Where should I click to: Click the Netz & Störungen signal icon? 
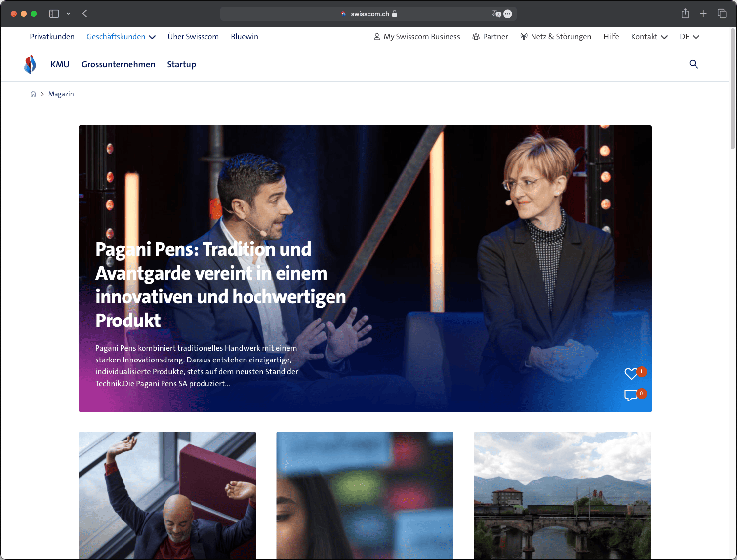pos(523,36)
